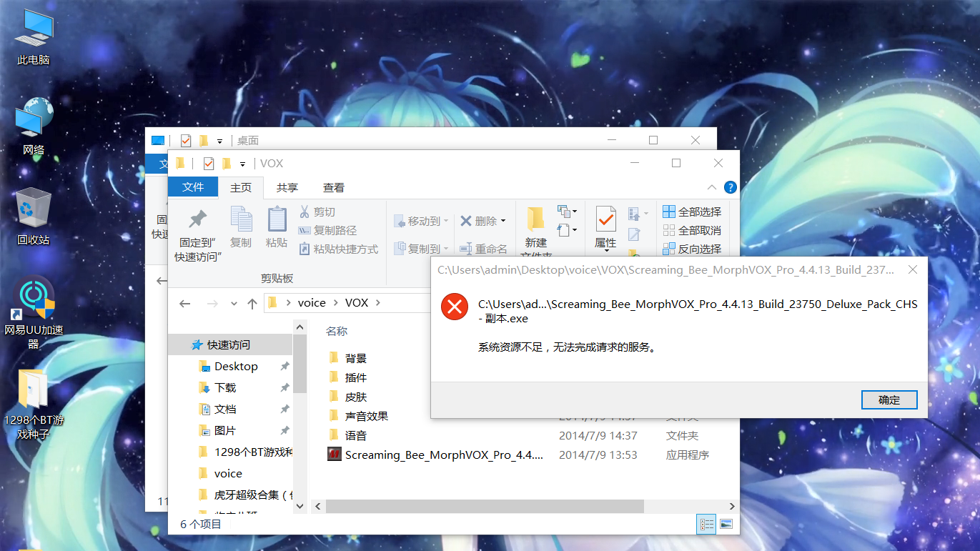The height and width of the screenshot is (551, 980).
Task: Expand the chevron after VOX in address bar
Action: tap(378, 303)
